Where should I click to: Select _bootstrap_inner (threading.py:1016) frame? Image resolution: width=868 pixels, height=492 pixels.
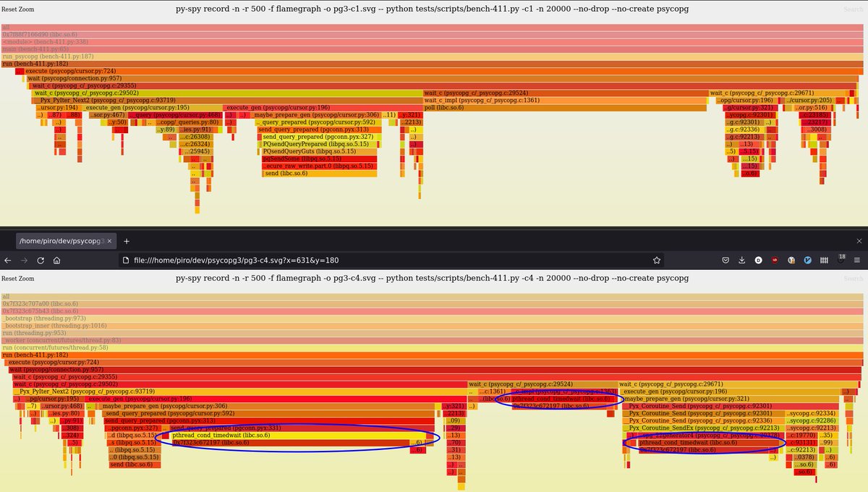pos(433,326)
